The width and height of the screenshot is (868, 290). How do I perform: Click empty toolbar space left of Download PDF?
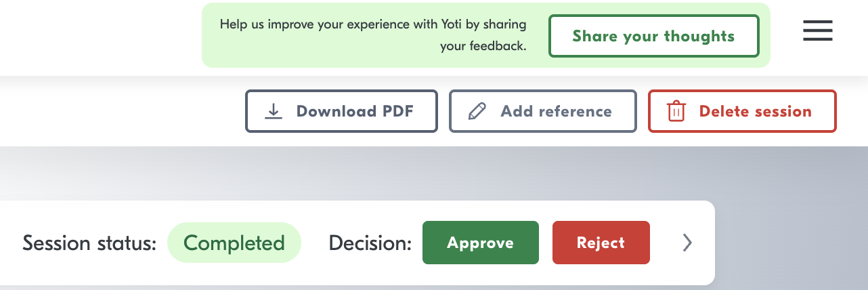pos(122,111)
